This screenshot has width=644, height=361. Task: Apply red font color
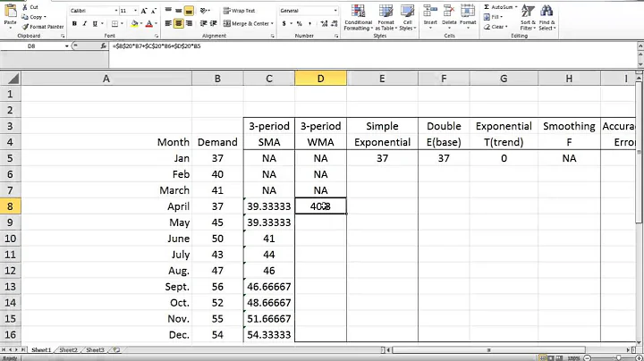149,24
